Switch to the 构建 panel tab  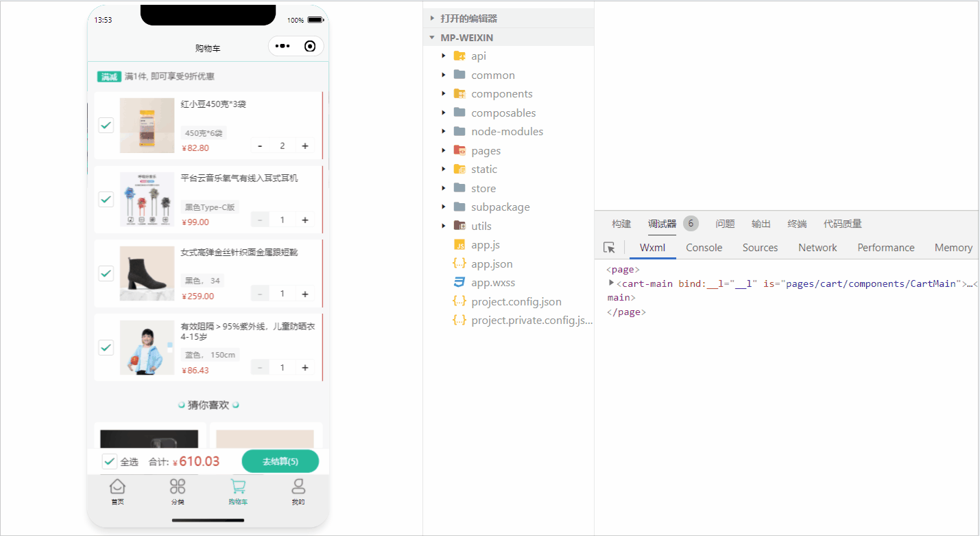pyautogui.click(x=621, y=224)
